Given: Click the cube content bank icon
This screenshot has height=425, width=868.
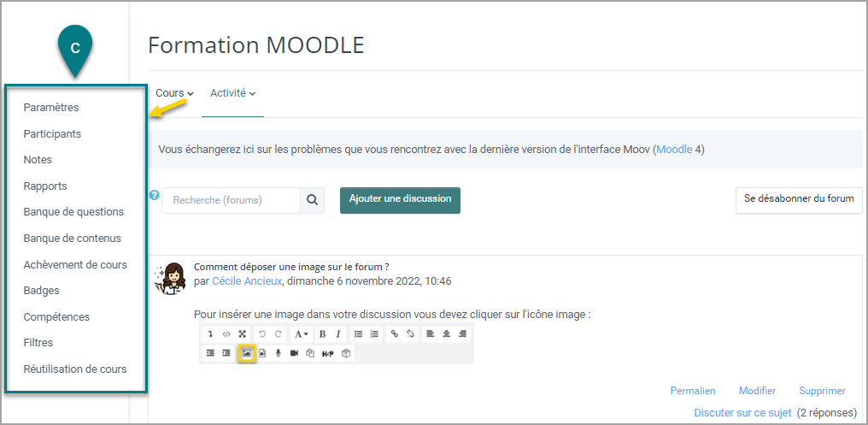Looking at the screenshot, I should (x=346, y=353).
